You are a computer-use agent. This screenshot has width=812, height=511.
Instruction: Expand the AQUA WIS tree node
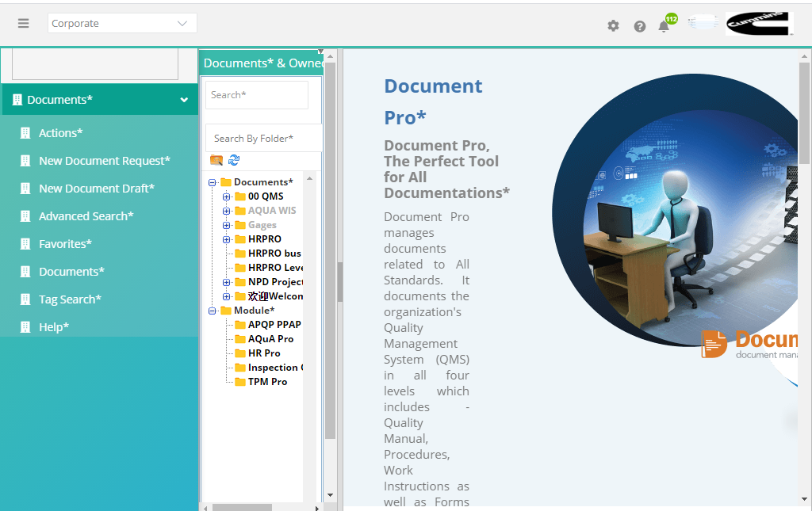click(226, 211)
